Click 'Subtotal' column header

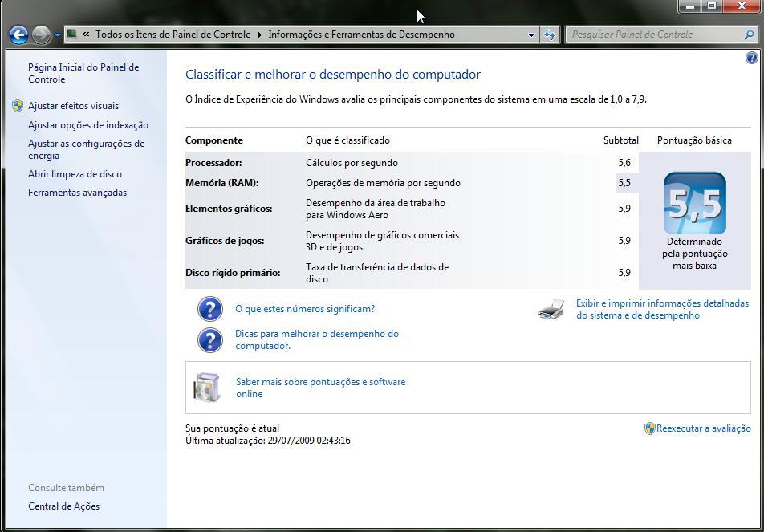(621, 140)
